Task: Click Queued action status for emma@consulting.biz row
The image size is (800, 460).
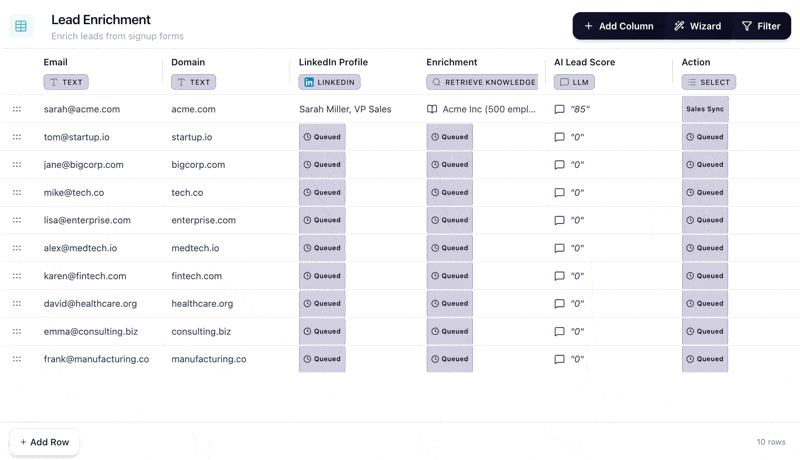Action: (705, 331)
